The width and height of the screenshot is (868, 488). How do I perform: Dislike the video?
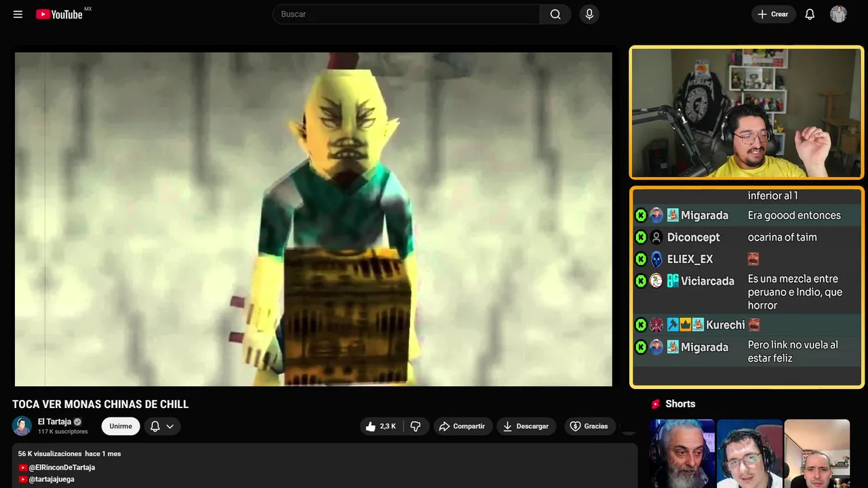[x=416, y=426]
